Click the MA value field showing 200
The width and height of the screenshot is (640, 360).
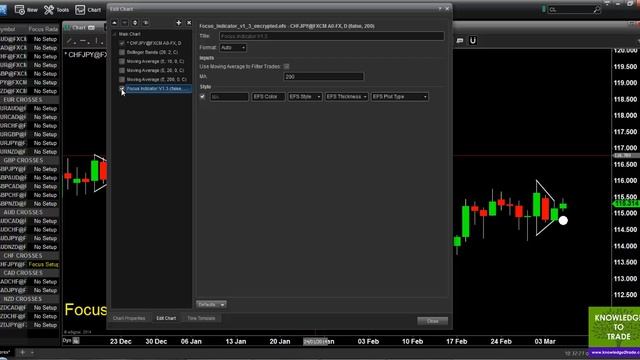click(323, 76)
